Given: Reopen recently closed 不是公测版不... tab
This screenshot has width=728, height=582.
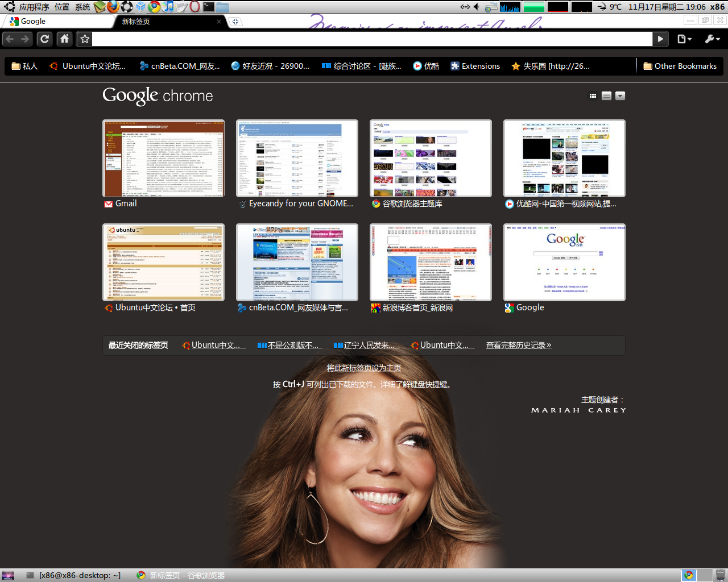Looking at the screenshot, I should 289,345.
